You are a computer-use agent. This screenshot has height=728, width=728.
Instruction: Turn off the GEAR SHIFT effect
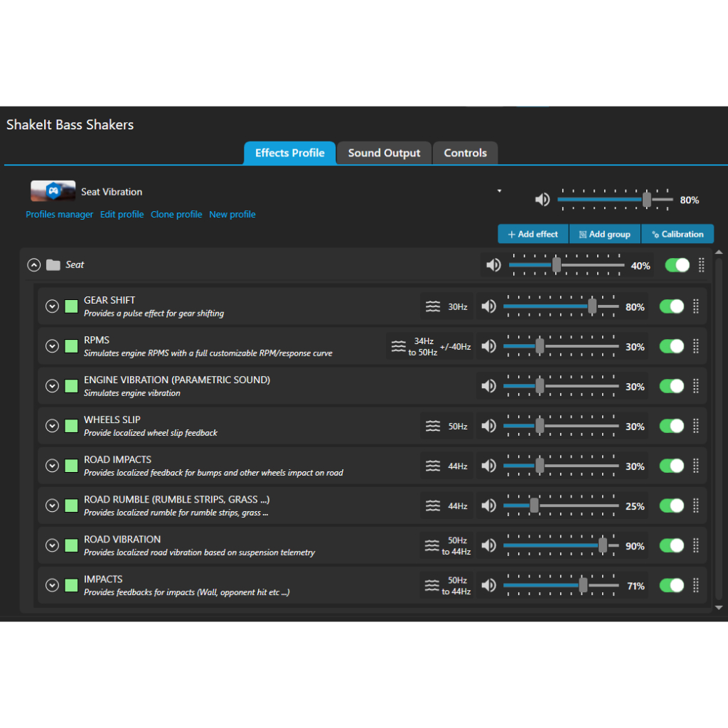[671, 306]
